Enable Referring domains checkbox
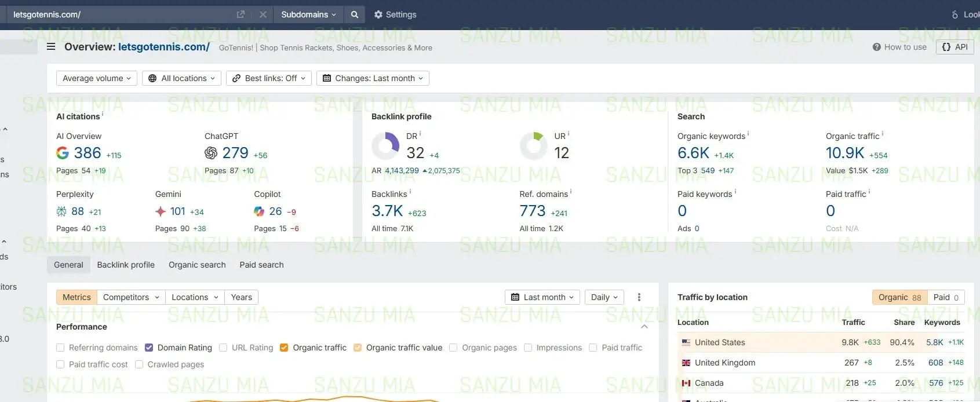Screen dimensions: 980x402 60,348
